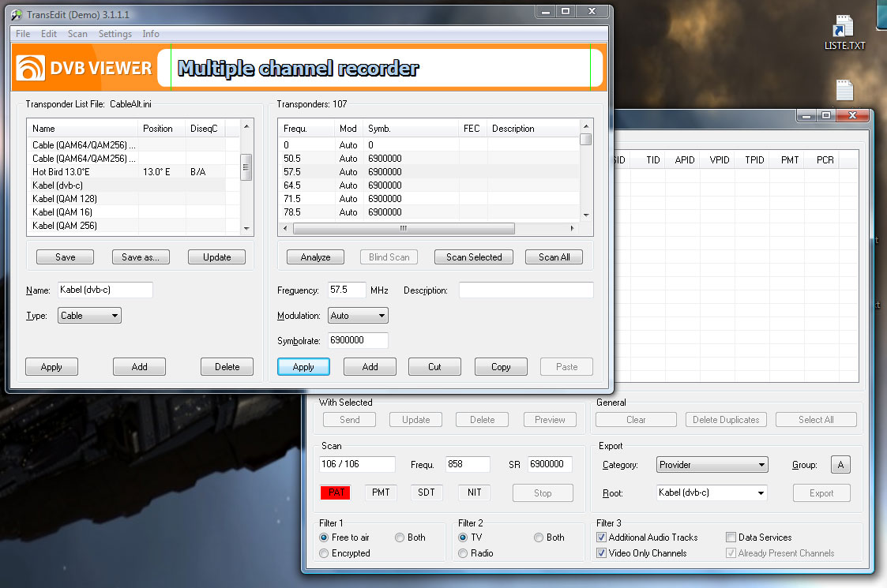Click into the Frequency input field
The height and width of the screenshot is (588, 887).
pos(347,290)
